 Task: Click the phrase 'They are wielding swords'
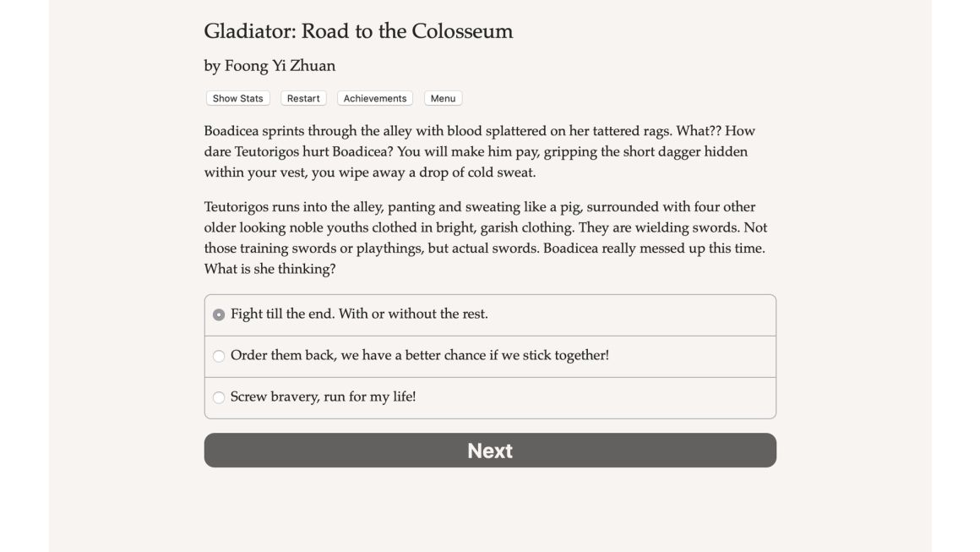659,227
